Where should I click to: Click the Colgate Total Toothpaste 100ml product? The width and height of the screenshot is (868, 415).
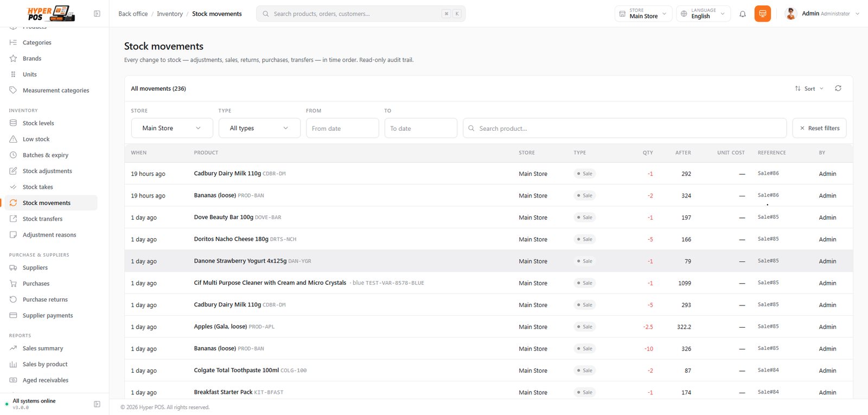(237, 371)
